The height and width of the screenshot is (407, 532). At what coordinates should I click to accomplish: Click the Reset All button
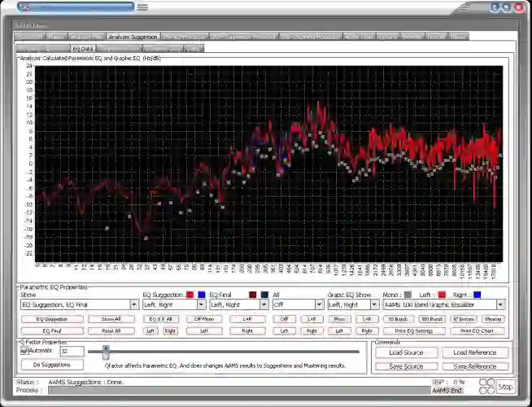point(111,330)
